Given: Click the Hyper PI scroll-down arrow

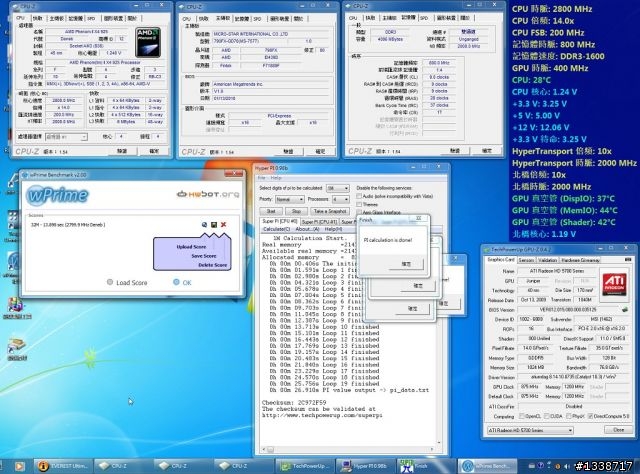Looking at the screenshot, I should click(439, 443).
